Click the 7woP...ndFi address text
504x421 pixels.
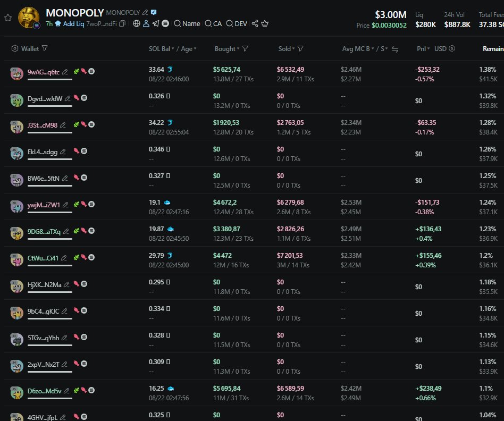pyautogui.click(x=102, y=24)
